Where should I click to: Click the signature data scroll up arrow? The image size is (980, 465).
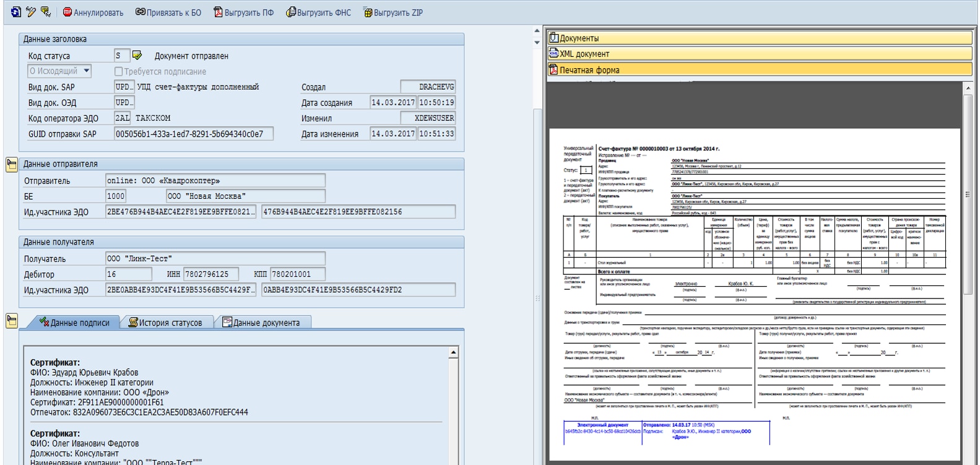point(453,352)
